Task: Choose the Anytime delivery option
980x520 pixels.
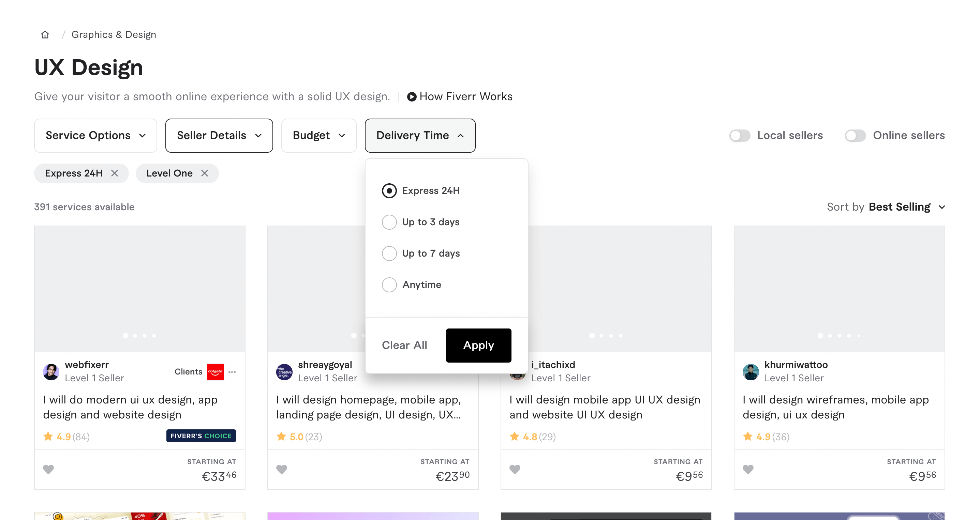Action: [389, 285]
